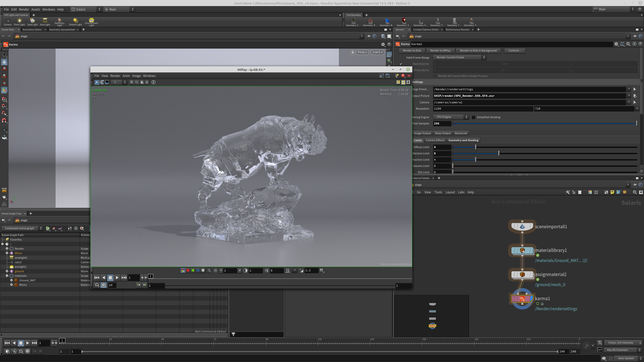Click MPlay zoom in magnifier icon
The height and width of the screenshot is (362, 644).
132,82
